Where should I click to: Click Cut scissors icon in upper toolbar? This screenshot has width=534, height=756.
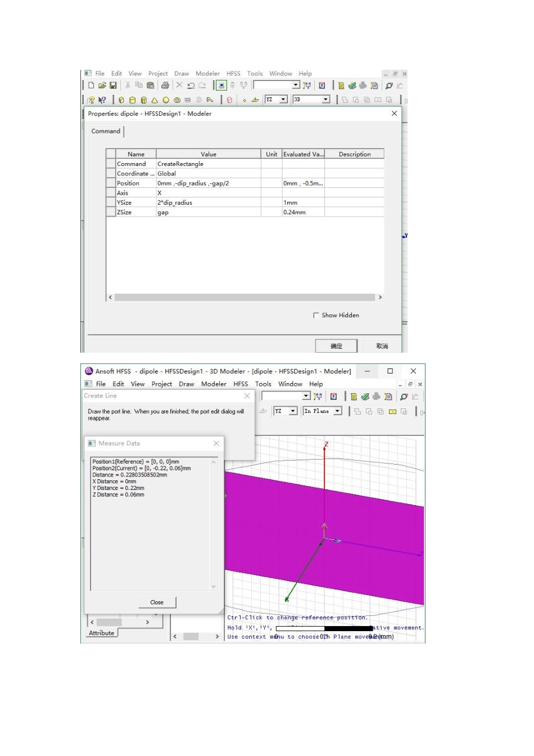128,85
